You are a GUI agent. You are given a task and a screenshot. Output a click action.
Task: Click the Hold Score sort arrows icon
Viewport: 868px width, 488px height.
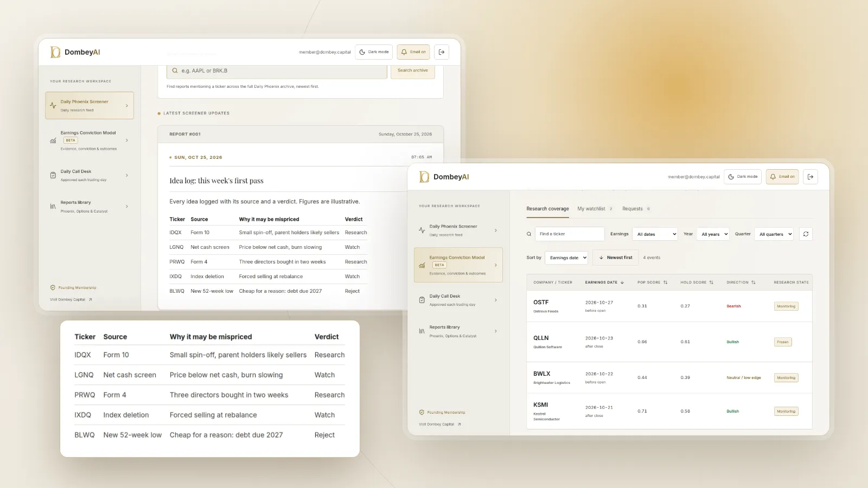(711, 282)
